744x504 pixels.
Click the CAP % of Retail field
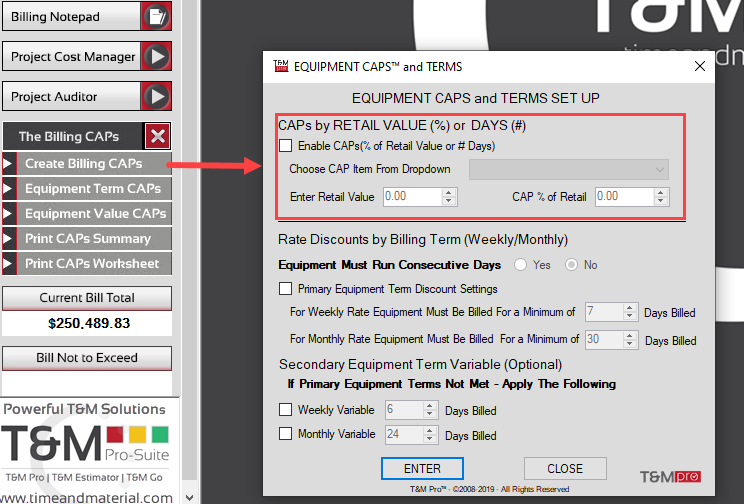point(624,196)
